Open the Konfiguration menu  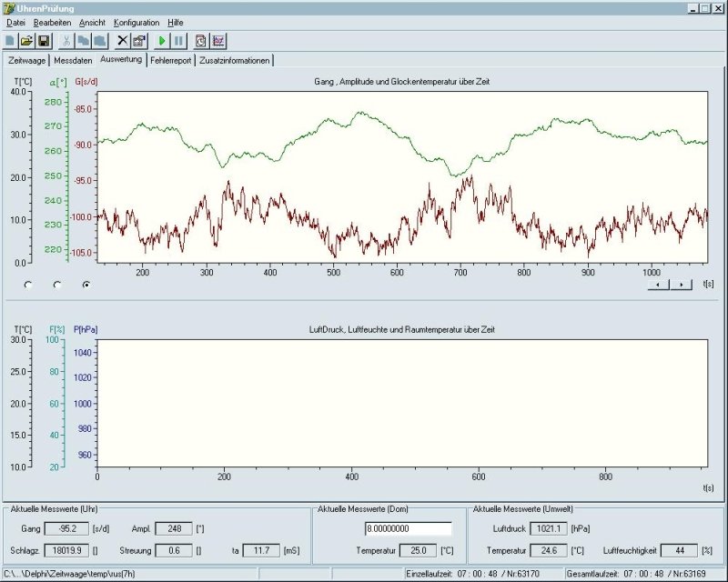(x=136, y=22)
